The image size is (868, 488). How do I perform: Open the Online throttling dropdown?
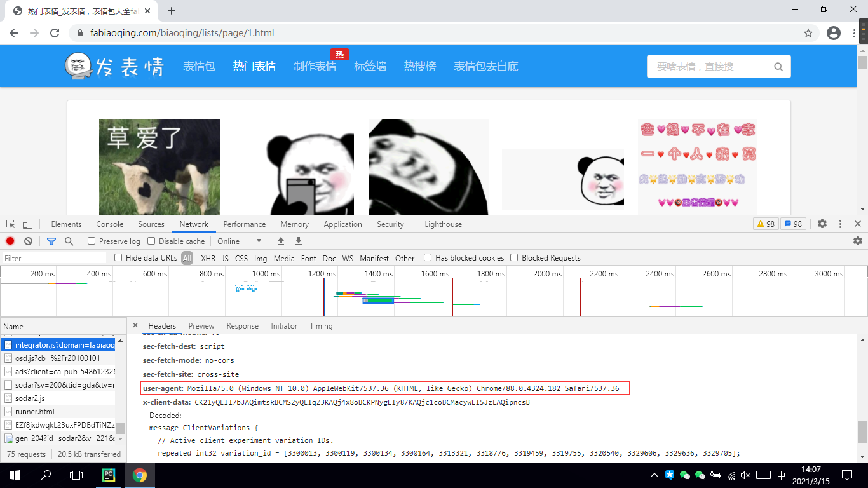click(240, 241)
